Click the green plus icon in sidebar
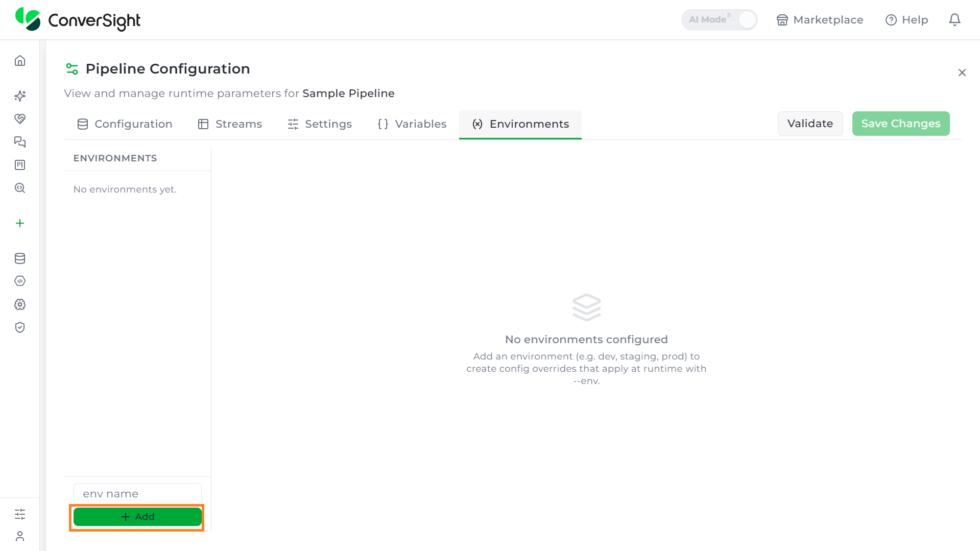 point(20,223)
